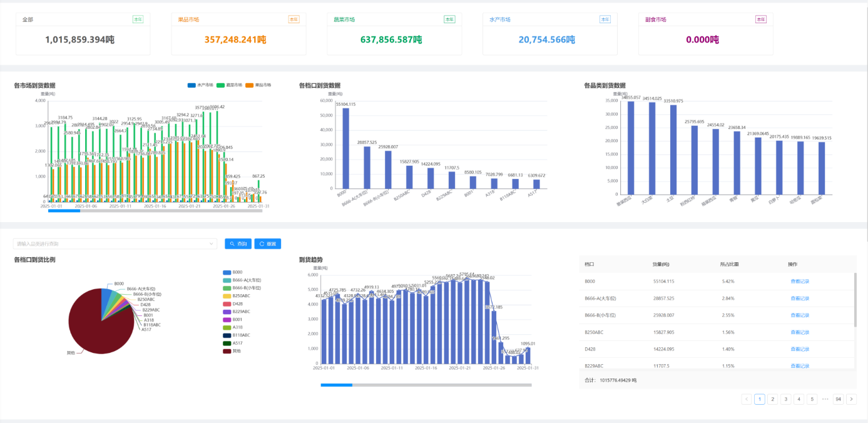Viewport: 868px width, 423px height.
Task: Click the 档口 table column header
Action: tap(590, 264)
